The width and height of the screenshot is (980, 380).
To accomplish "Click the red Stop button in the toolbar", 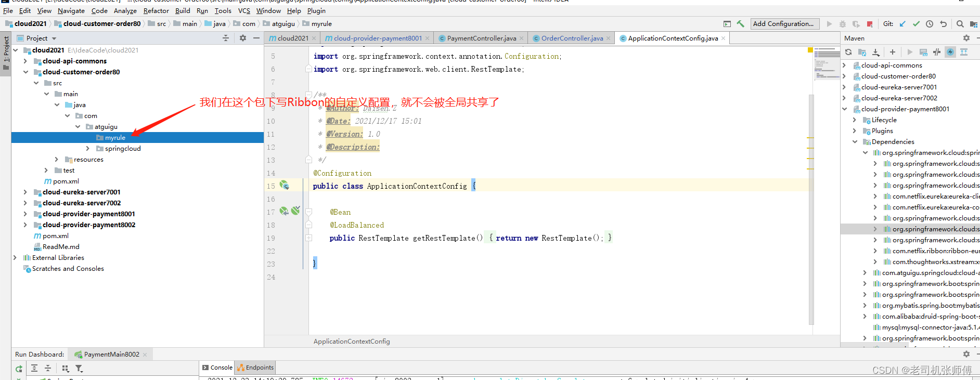I will pos(870,24).
